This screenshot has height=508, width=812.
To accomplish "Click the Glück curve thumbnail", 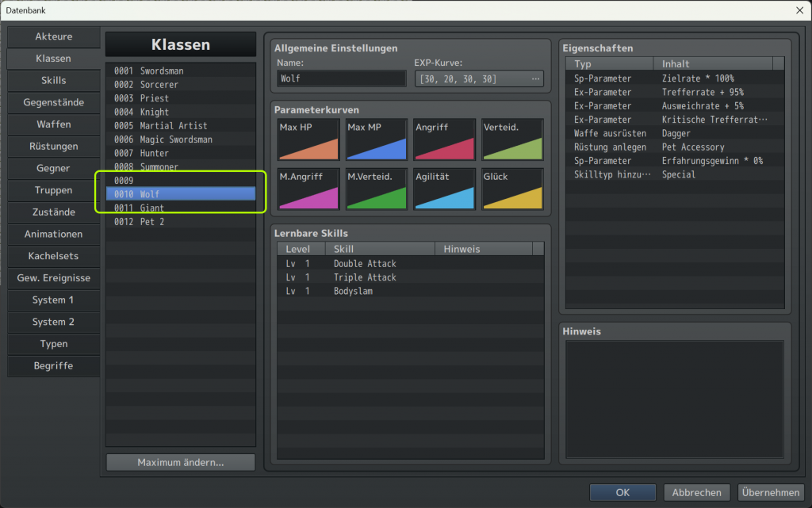I will click(513, 189).
